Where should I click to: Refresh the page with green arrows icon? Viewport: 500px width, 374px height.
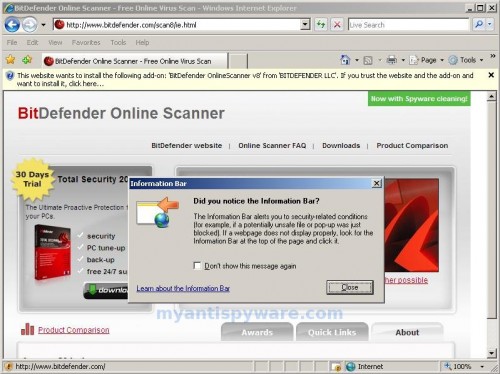[x=321, y=25]
